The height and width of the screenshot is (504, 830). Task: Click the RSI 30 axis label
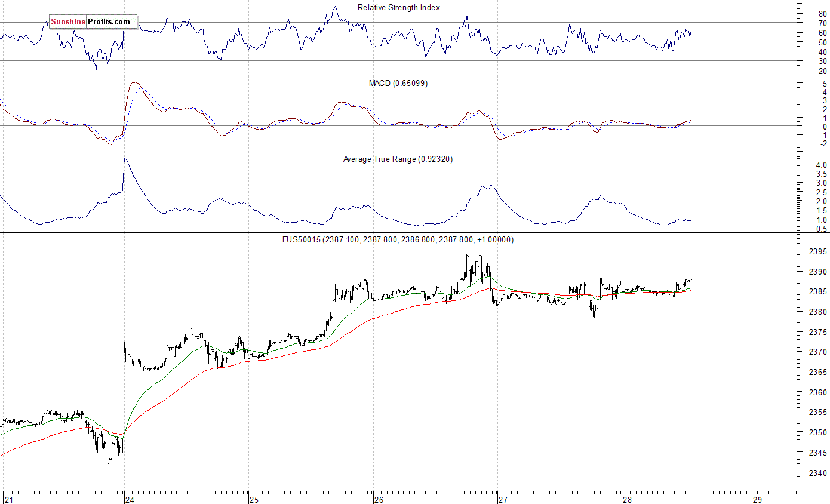click(x=822, y=62)
